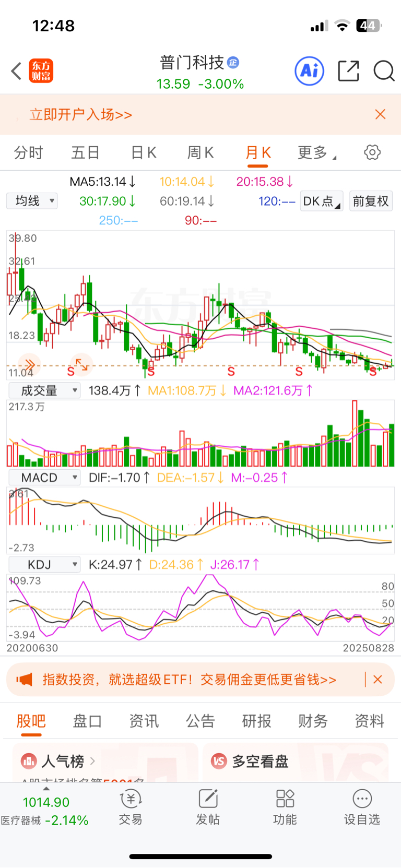The image size is (401, 868).
Task: Open the 盘口 tab
Action: [87, 721]
